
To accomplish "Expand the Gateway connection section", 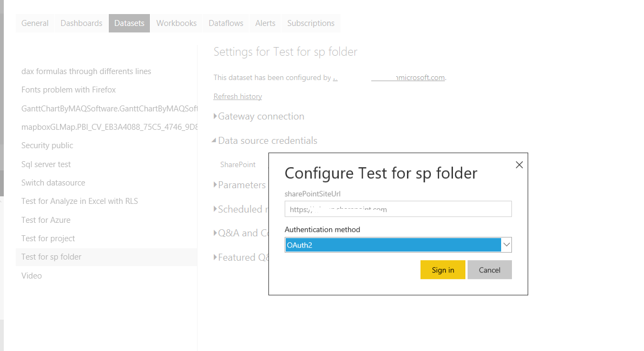I will [259, 116].
